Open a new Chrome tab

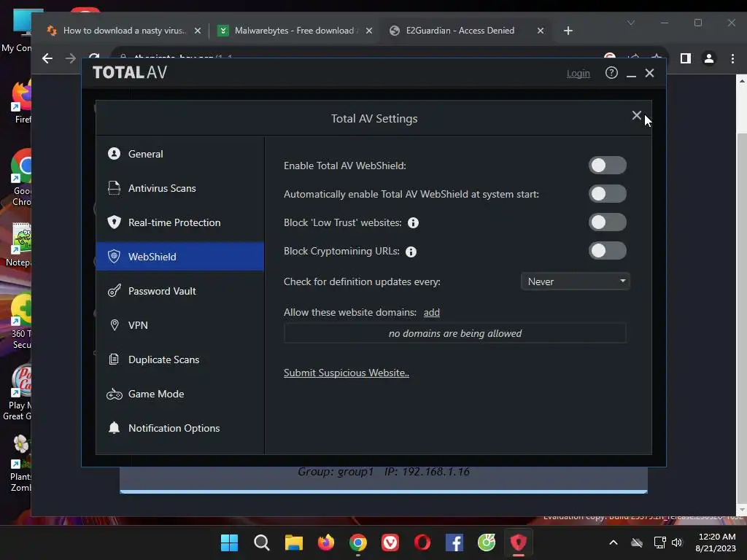[568, 31]
